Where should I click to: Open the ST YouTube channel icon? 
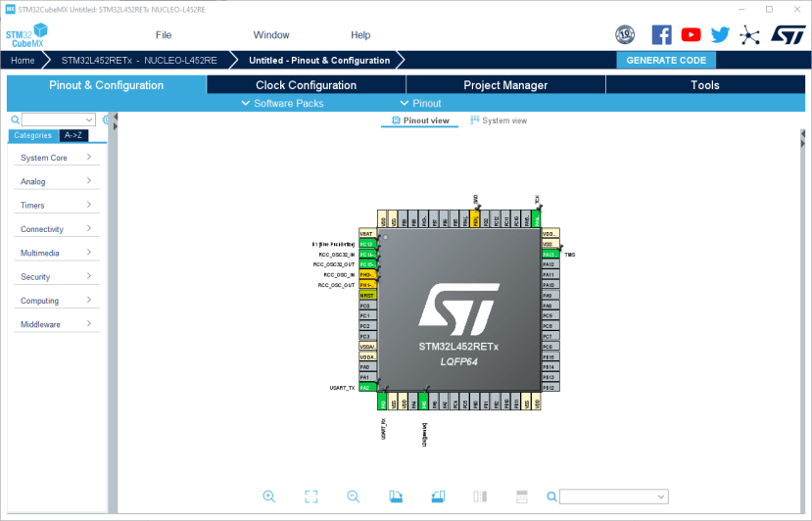pos(691,34)
